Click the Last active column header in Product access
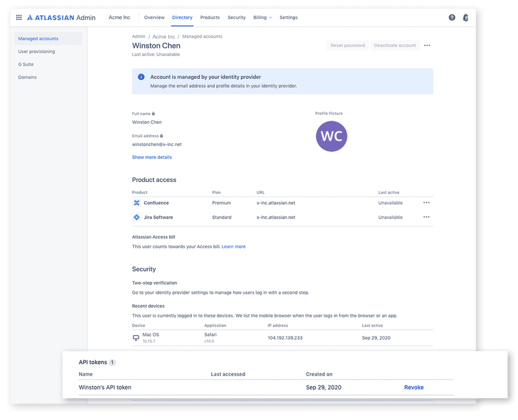The height and width of the screenshot is (420, 518). click(389, 192)
